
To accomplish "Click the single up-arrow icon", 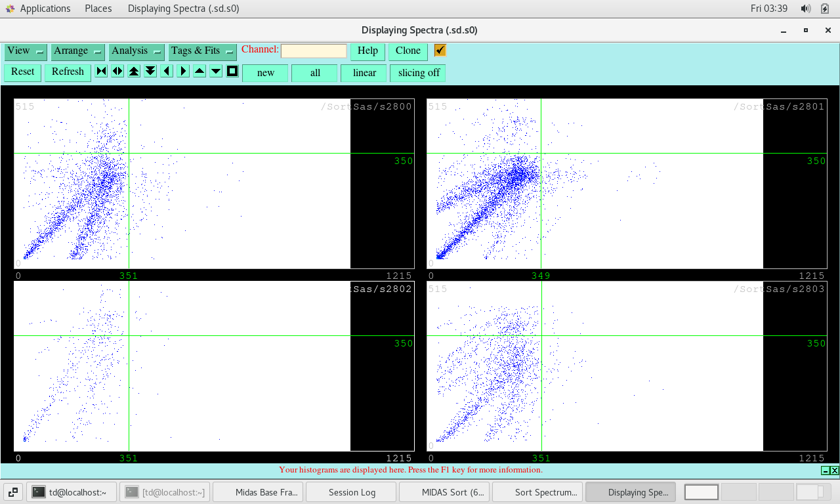I will [199, 72].
